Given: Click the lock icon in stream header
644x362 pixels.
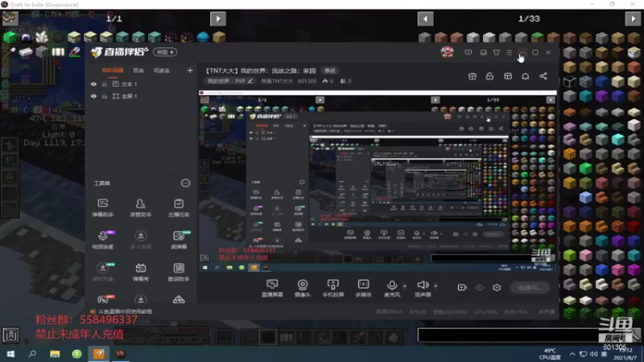Looking at the screenshot, I should tap(489, 76).
